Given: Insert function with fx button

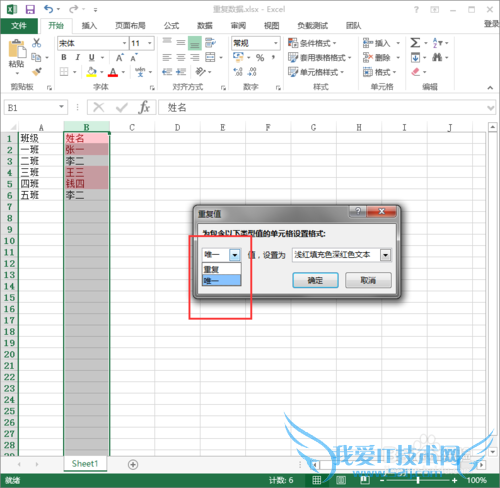Looking at the screenshot, I should (x=144, y=107).
